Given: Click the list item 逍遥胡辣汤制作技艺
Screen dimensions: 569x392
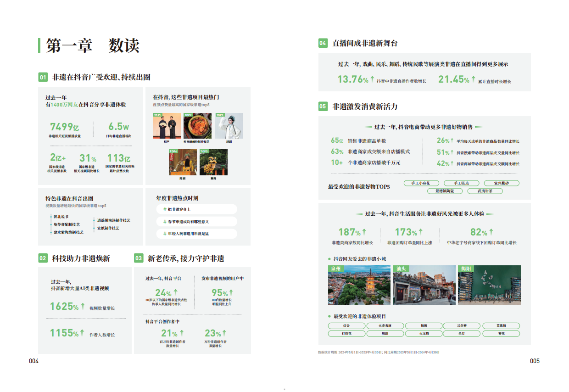Looking at the screenshot, I should [x=114, y=220].
